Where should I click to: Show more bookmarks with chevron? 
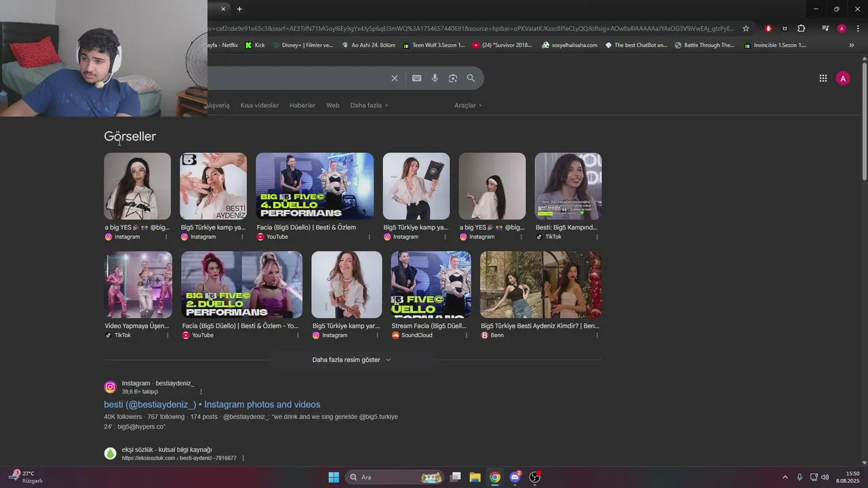coord(852,45)
